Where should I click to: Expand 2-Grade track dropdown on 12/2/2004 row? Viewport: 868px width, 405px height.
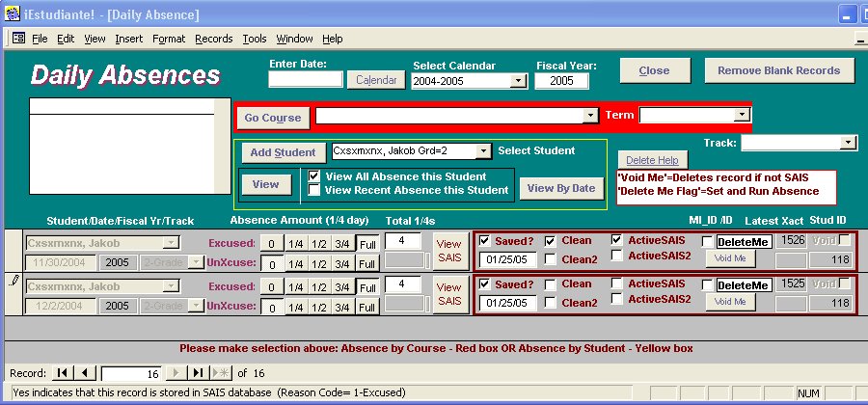(x=196, y=306)
